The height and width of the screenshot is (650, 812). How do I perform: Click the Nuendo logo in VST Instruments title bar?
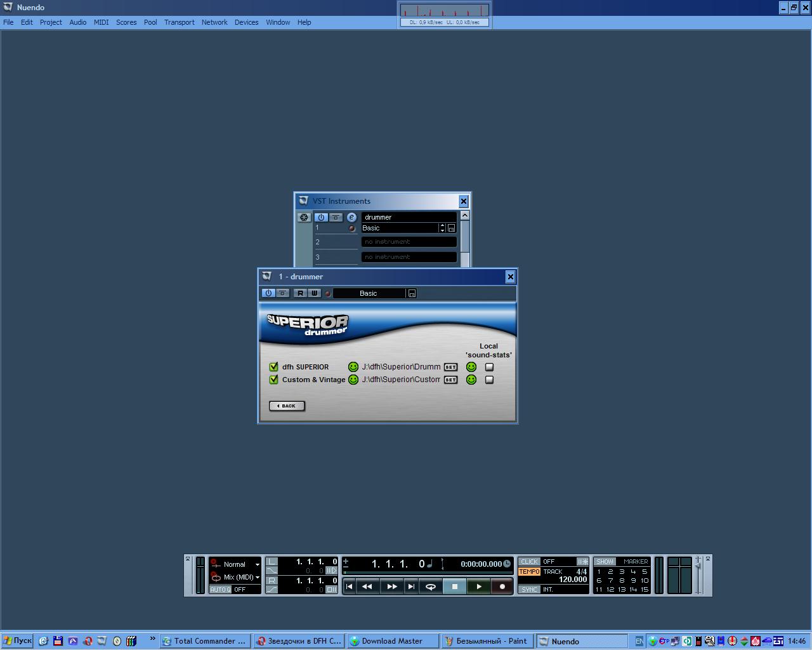pyautogui.click(x=303, y=201)
